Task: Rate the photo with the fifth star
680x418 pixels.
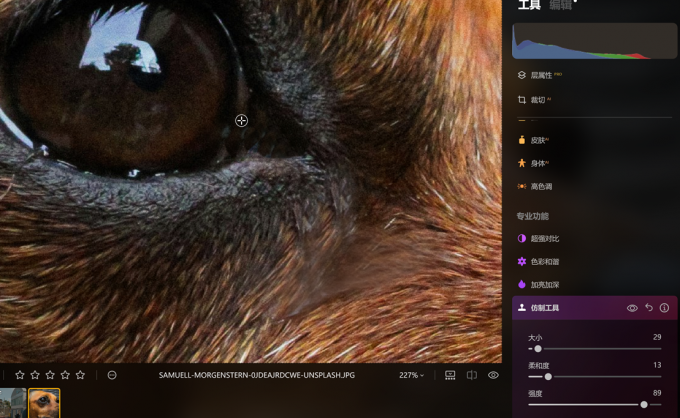Action: (x=80, y=375)
